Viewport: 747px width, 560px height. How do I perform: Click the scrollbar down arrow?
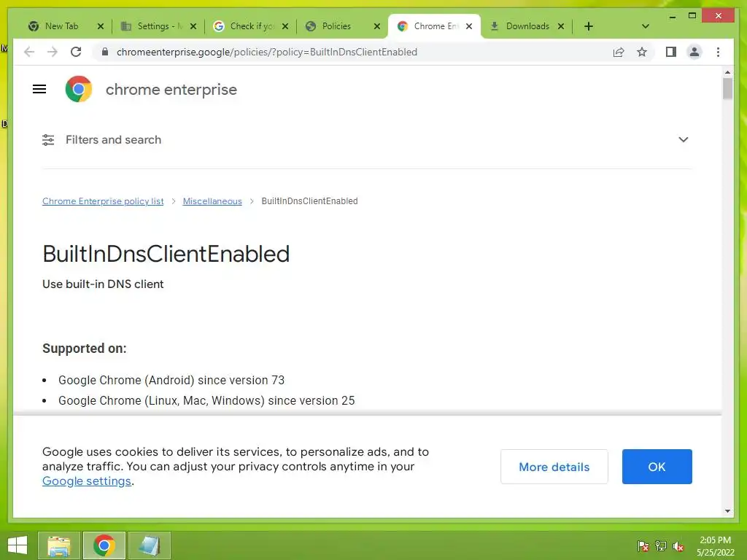click(x=727, y=511)
